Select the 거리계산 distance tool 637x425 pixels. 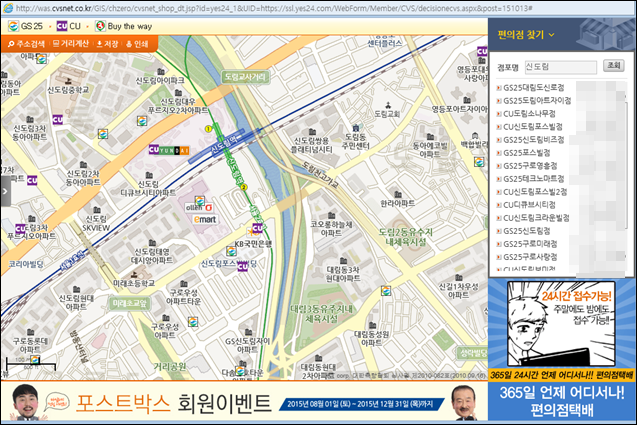[71, 44]
